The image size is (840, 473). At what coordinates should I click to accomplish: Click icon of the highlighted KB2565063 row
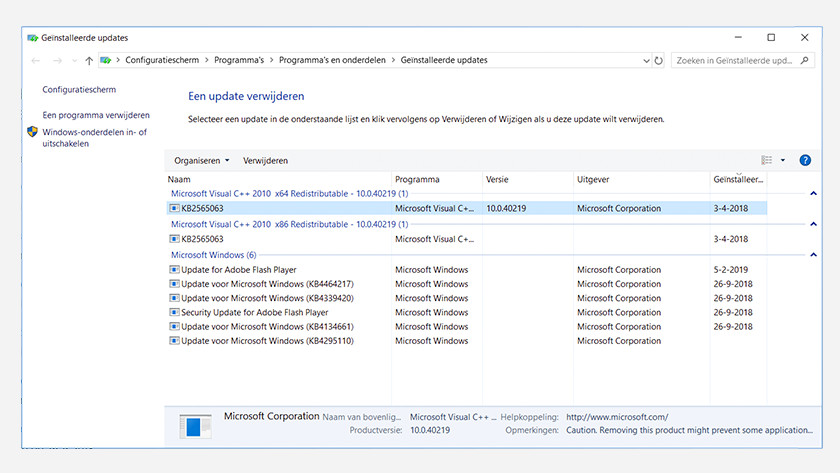coord(174,208)
